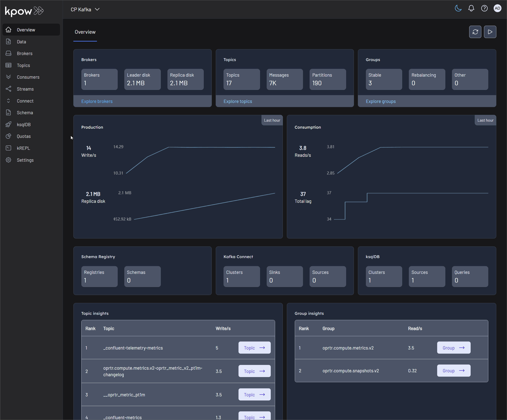507x420 pixels.
Task: Open Quotas in the sidebar
Action: coord(31,136)
